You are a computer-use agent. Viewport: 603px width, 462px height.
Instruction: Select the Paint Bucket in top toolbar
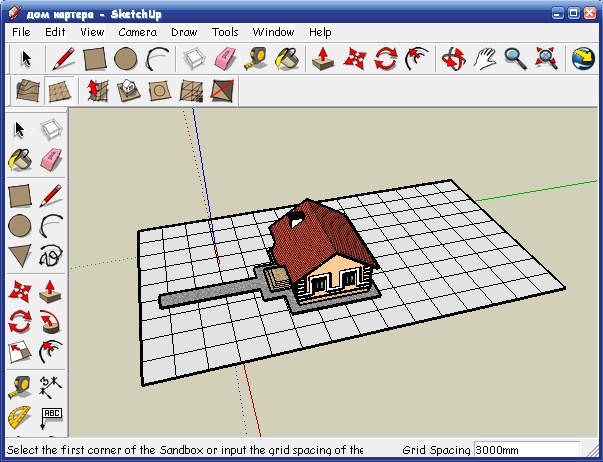coord(287,59)
